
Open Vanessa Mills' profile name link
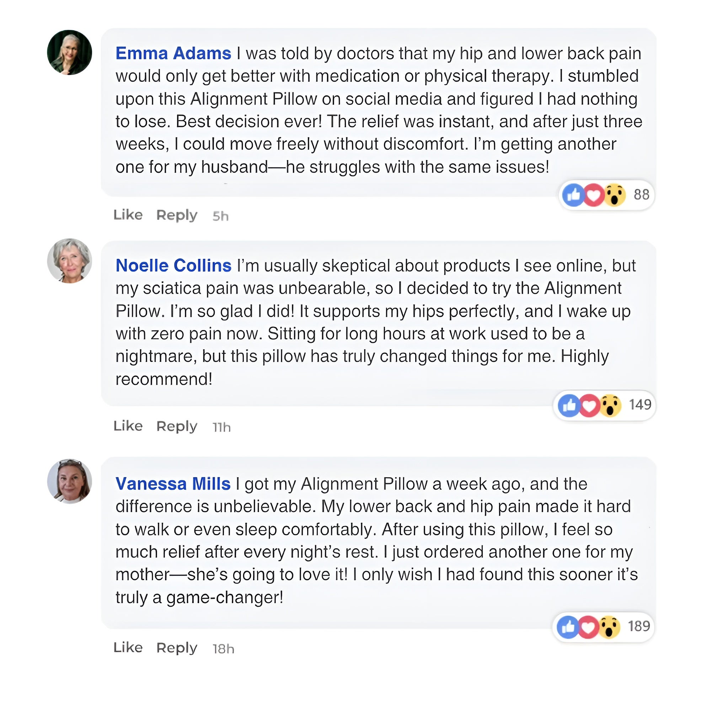point(172,484)
